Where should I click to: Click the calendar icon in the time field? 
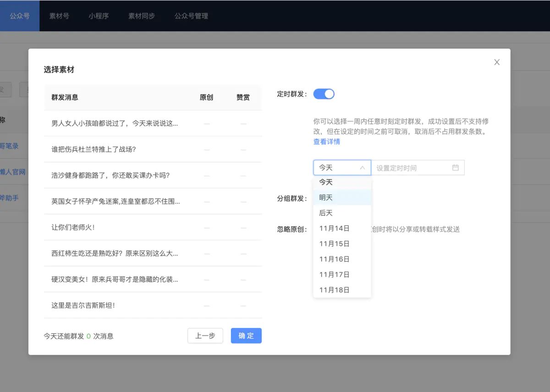(455, 168)
